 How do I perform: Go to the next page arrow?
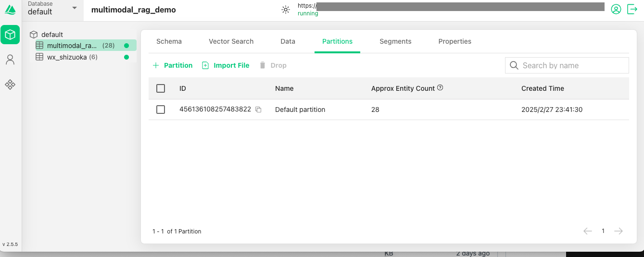coord(619,231)
